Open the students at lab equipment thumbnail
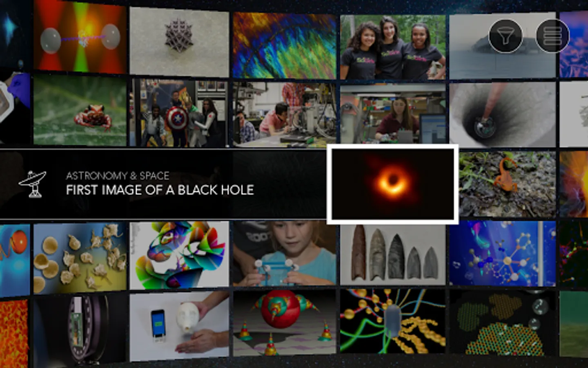 (x=285, y=114)
